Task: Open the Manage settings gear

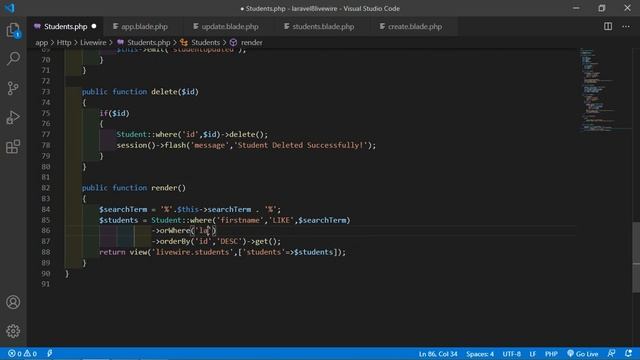Action: 13,331
